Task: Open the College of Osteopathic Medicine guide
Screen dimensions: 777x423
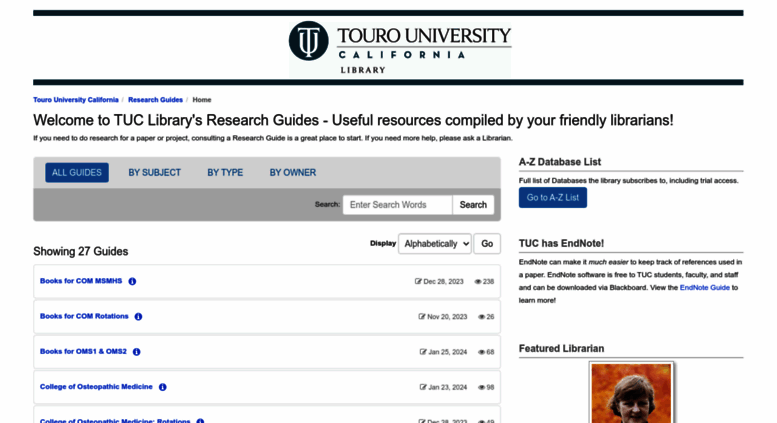Action: click(x=96, y=386)
